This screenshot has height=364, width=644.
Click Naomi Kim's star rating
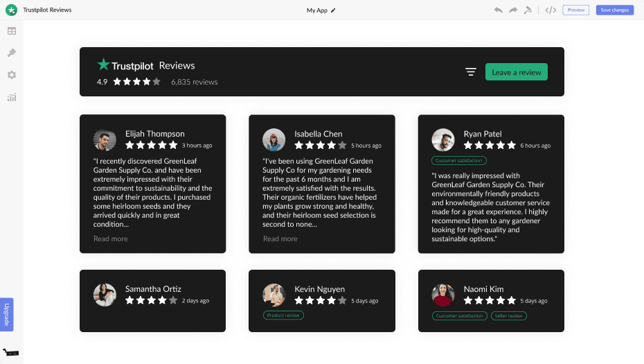[x=490, y=300]
